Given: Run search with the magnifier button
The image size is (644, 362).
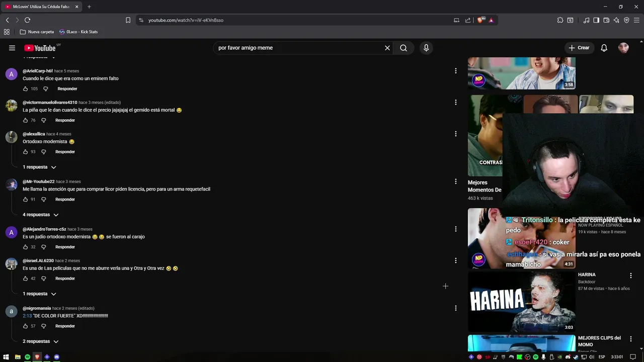Looking at the screenshot, I should (404, 48).
